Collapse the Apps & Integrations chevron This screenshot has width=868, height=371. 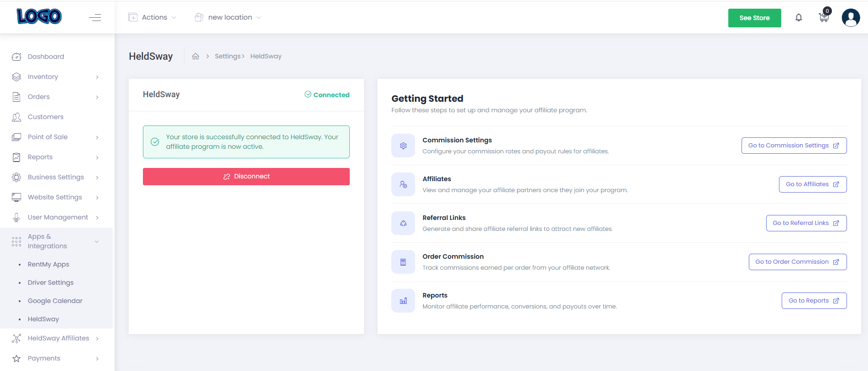point(97,241)
